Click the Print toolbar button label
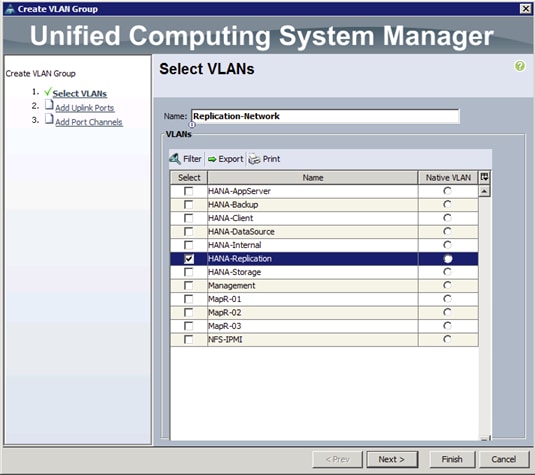Image resolution: width=535 pixels, height=475 pixels. click(271, 159)
